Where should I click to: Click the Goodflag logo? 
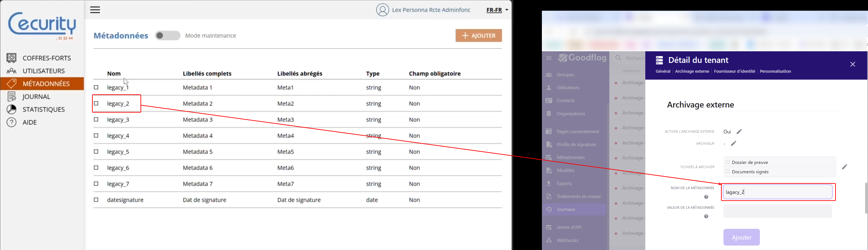pyautogui.click(x=582, y=58)
